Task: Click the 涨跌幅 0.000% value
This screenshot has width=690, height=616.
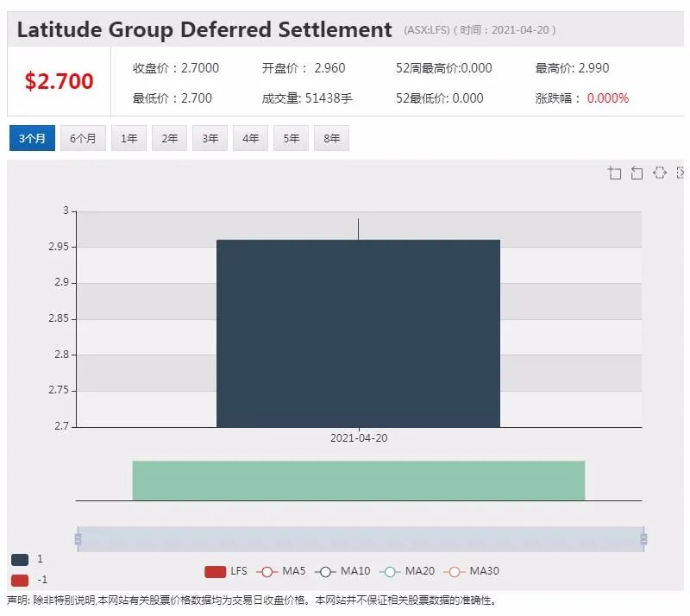Action: 581,98
